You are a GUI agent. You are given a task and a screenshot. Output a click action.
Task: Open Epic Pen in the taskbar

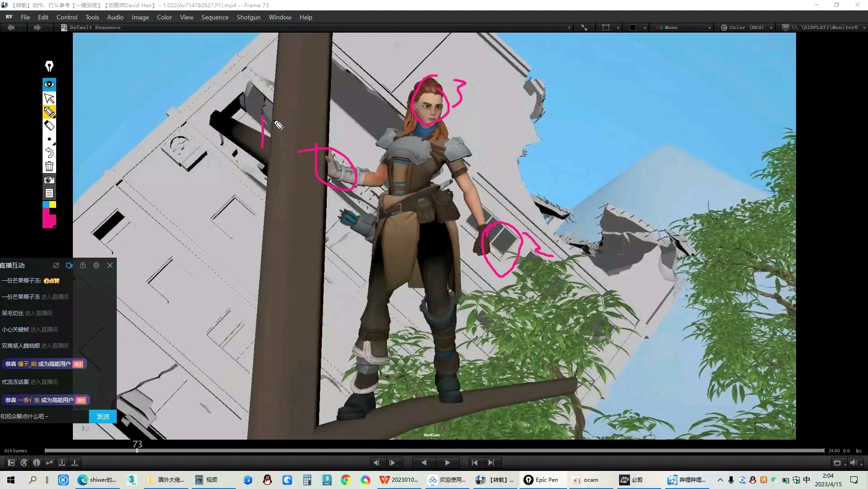(x=542, y=480)
